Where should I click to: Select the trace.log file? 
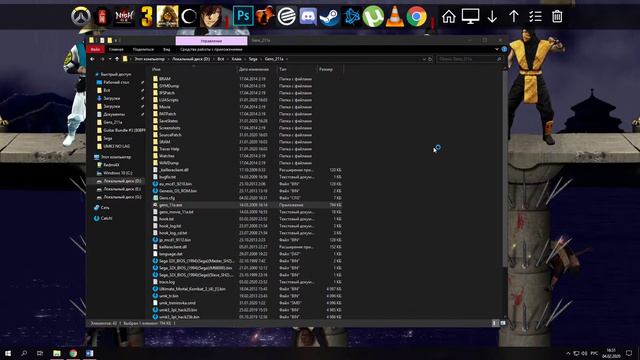pyautogui.click(x=167, y=282)
